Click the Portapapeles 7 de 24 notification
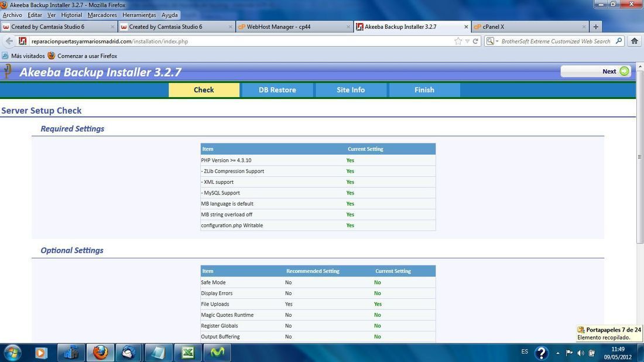The image size is (644, 362). pyautogui.click(x=609, y=333)
